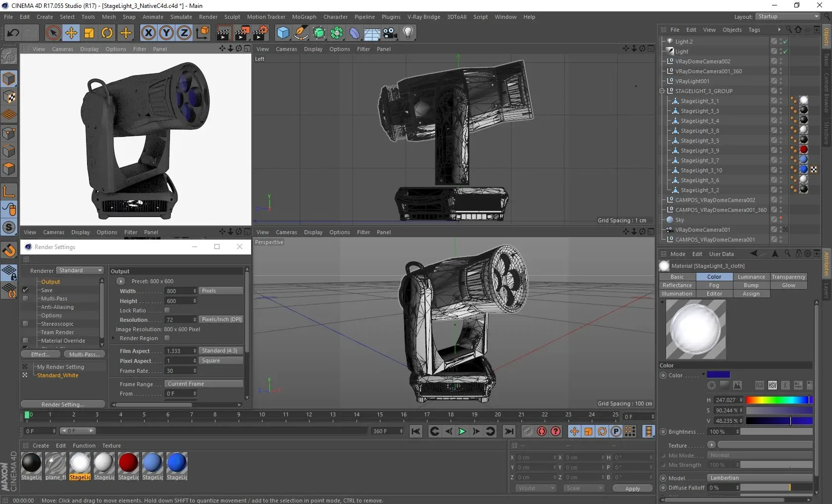Open the Pixels unit dropdown

221,291
